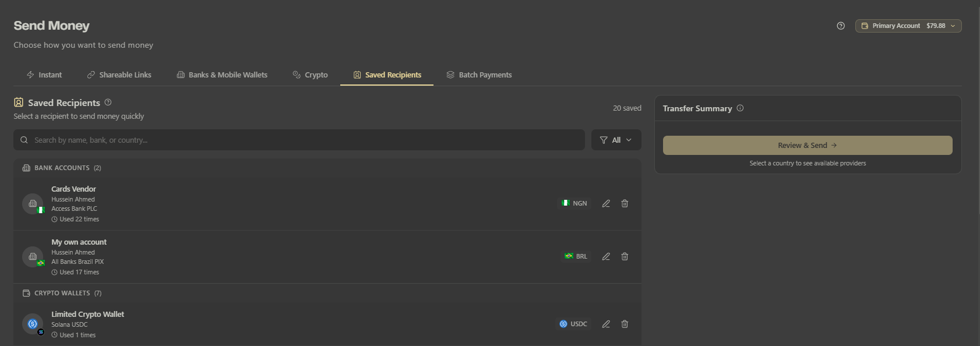
Task: Click the magnifier icon in the search field
Action: point(24,140)
